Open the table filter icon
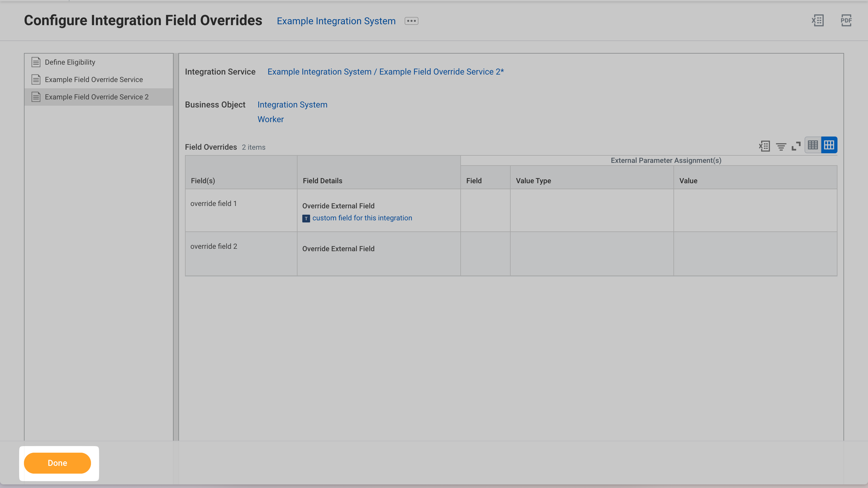Screen dimensions: 868x488 coord(781,146)
